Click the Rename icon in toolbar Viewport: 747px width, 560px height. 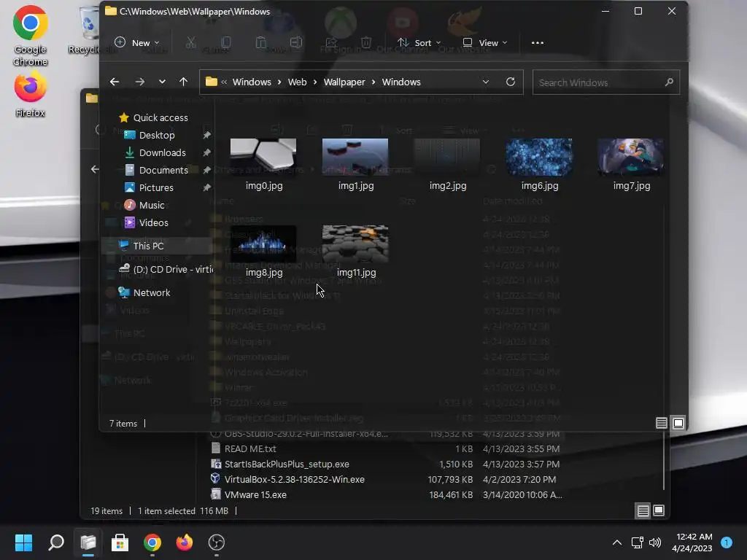296,43
